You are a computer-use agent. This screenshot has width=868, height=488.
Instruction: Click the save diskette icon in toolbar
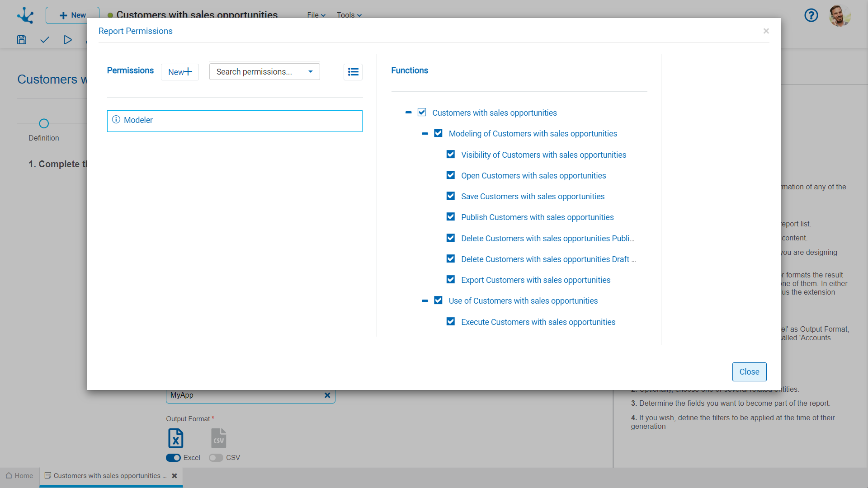tap(22, 40)
